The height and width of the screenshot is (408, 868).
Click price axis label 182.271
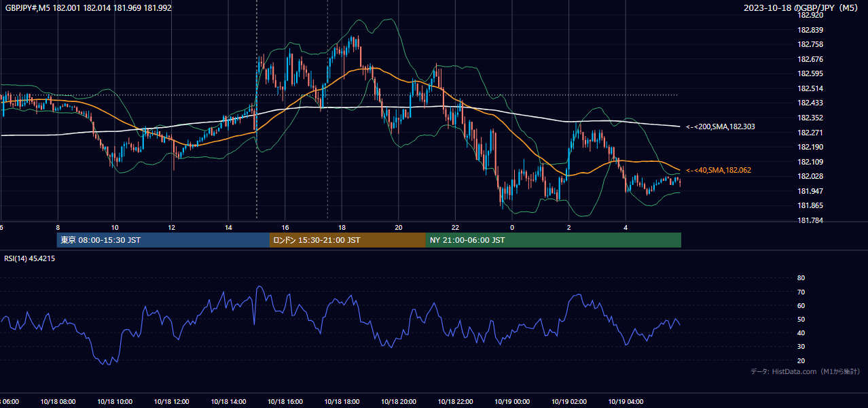(x=810, y=133)
